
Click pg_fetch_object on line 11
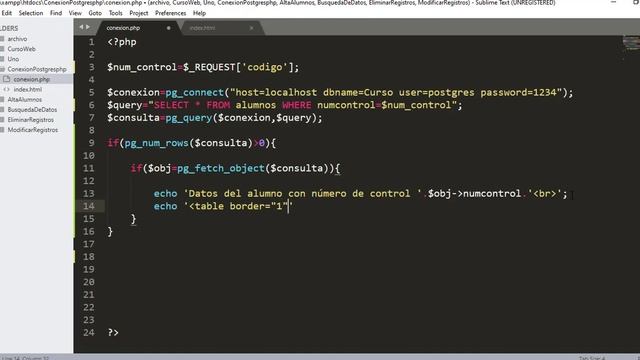point(221,169)
